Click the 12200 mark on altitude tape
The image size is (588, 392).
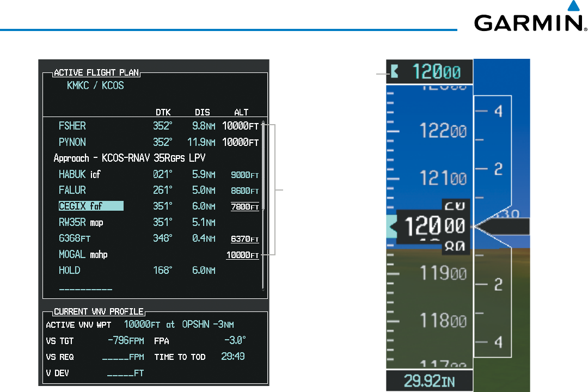pyautogui.click(x=443, y=131)
